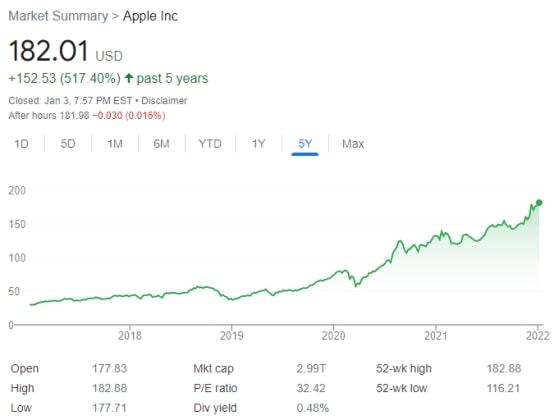Switch chart to 1Y view
The image size is (554, 420).
tap(258, 144)
